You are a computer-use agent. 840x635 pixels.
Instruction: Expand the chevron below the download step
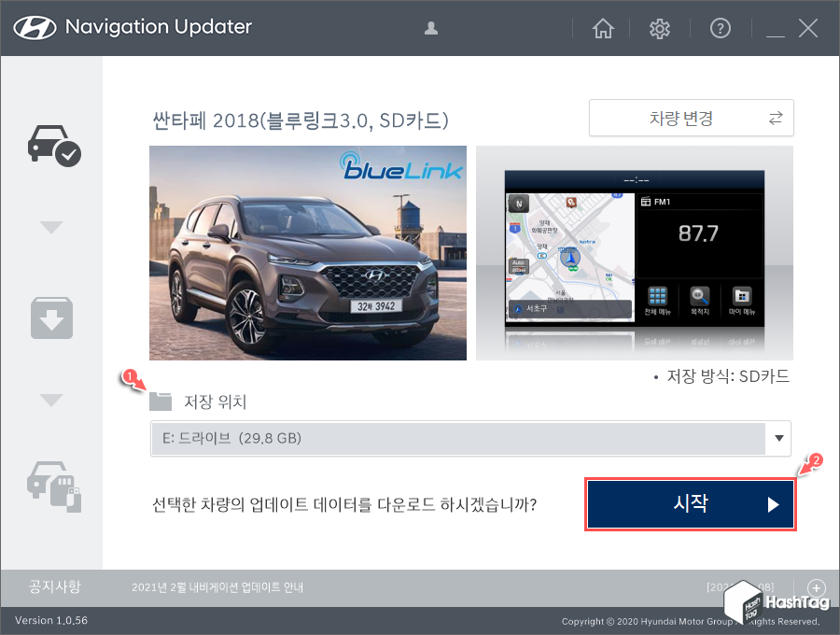[51, 400]
